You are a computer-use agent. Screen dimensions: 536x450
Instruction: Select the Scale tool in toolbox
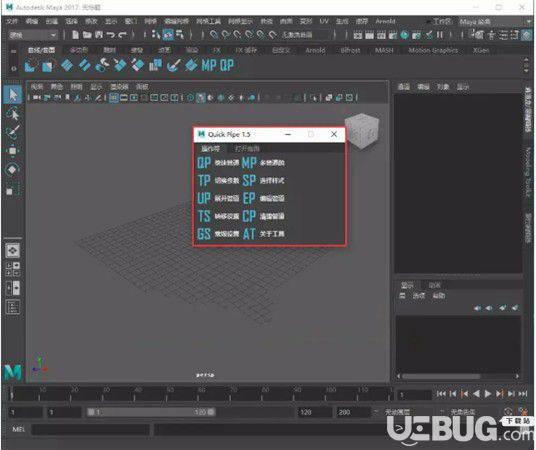13,188
